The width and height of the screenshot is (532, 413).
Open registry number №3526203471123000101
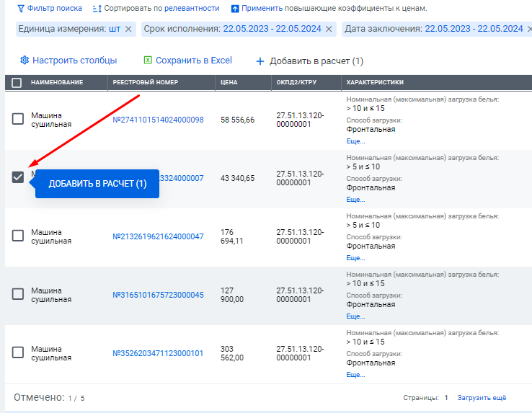[158, 353]
